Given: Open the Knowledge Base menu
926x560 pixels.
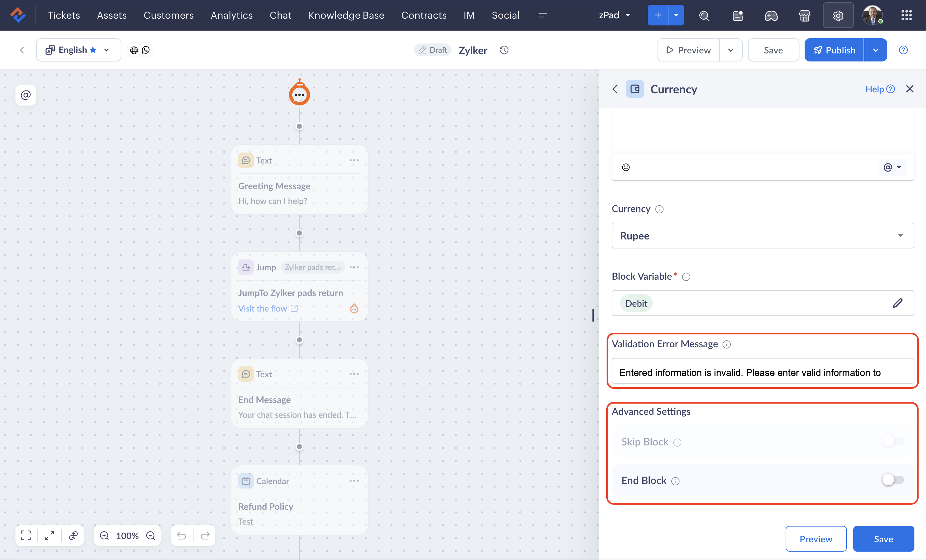Looking at the screenshot, I should [346, 15].
